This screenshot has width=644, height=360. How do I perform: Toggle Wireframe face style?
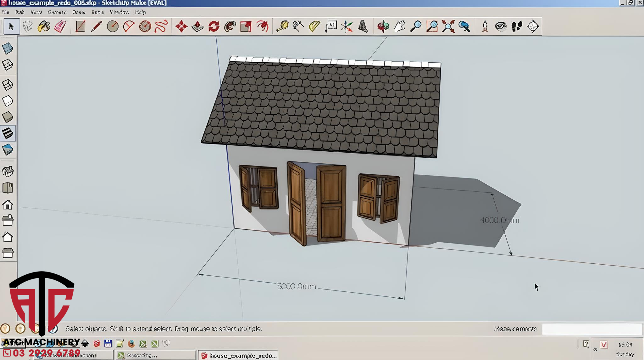tap(8, 85)
